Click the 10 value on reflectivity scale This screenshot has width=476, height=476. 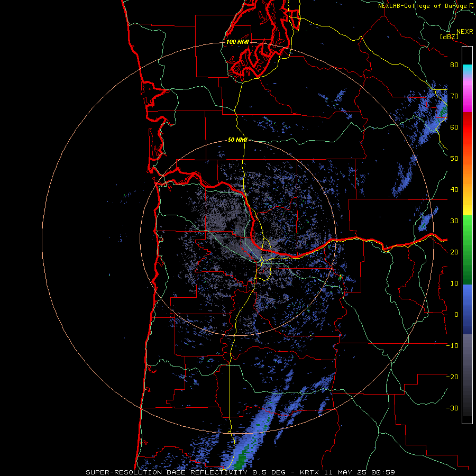(454, 283)
